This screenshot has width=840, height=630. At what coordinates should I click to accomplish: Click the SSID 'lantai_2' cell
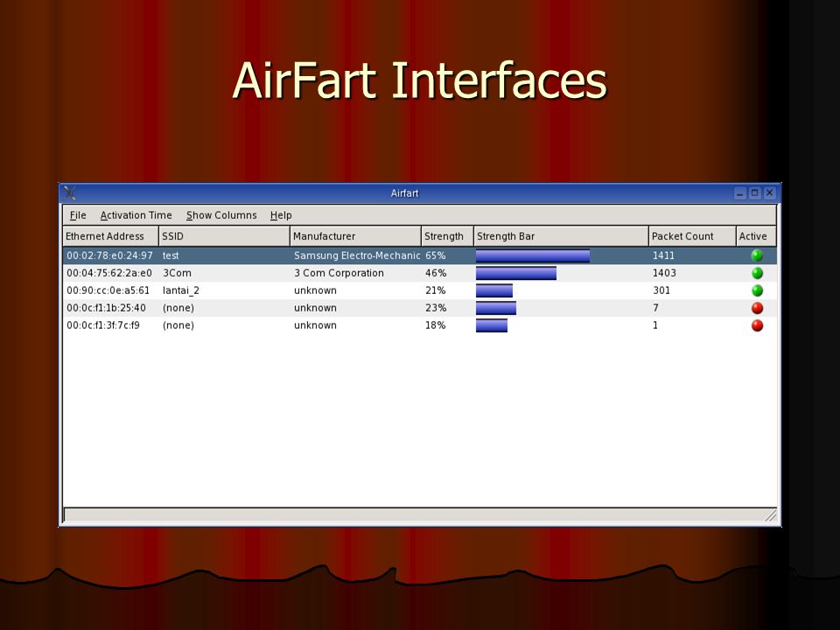click(x=181, y=290)
